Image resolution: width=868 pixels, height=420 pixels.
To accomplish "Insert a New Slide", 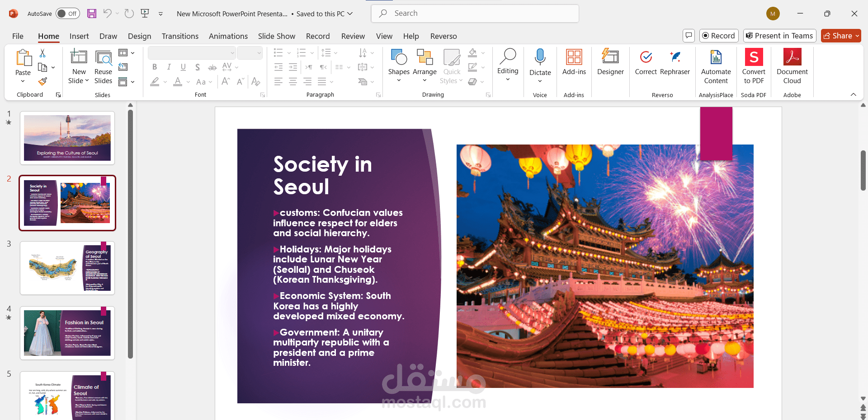I will (79, 67).
